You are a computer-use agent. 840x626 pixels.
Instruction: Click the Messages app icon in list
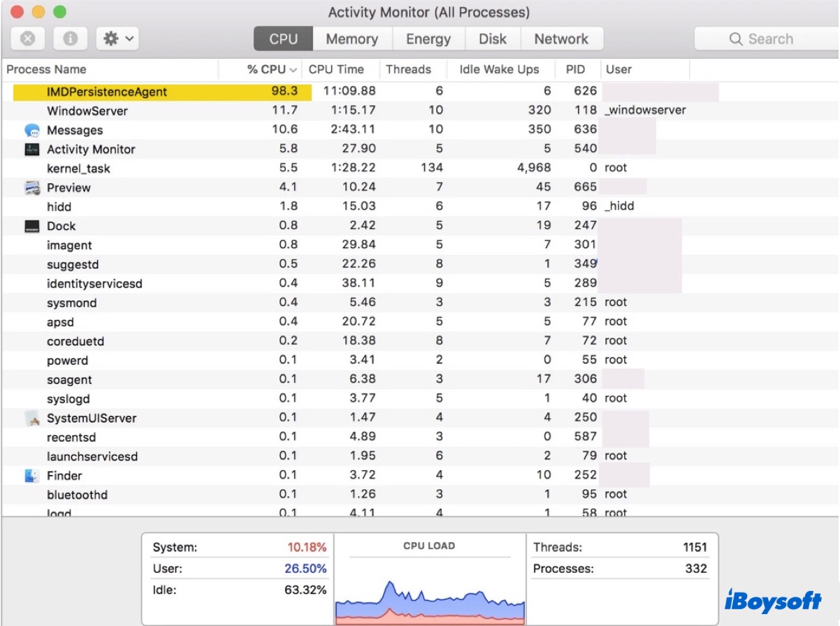[32, 130]
